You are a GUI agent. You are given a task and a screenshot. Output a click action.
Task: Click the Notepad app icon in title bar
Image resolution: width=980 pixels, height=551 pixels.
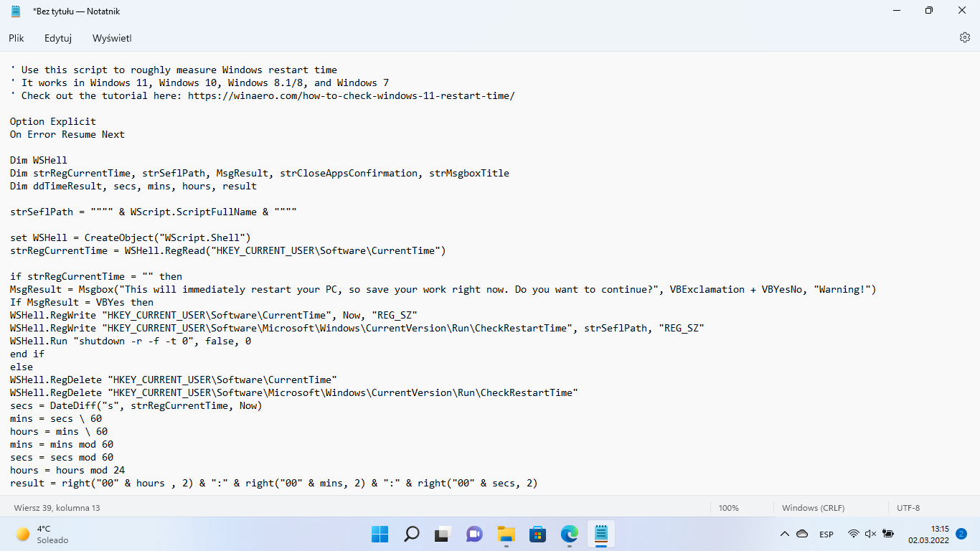[17, 10]
